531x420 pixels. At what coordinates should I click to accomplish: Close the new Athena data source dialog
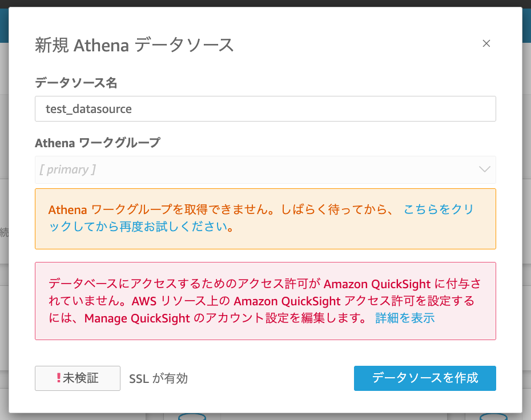486,43
